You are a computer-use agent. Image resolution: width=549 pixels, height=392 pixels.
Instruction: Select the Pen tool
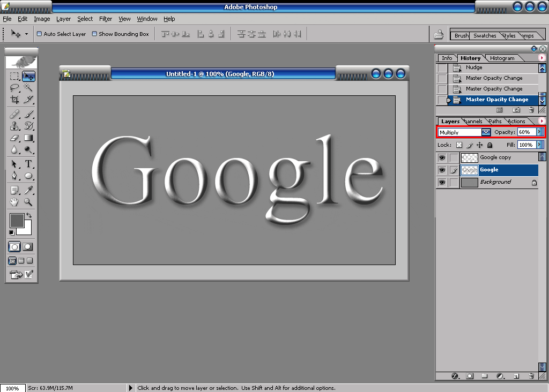coord(14,176)
